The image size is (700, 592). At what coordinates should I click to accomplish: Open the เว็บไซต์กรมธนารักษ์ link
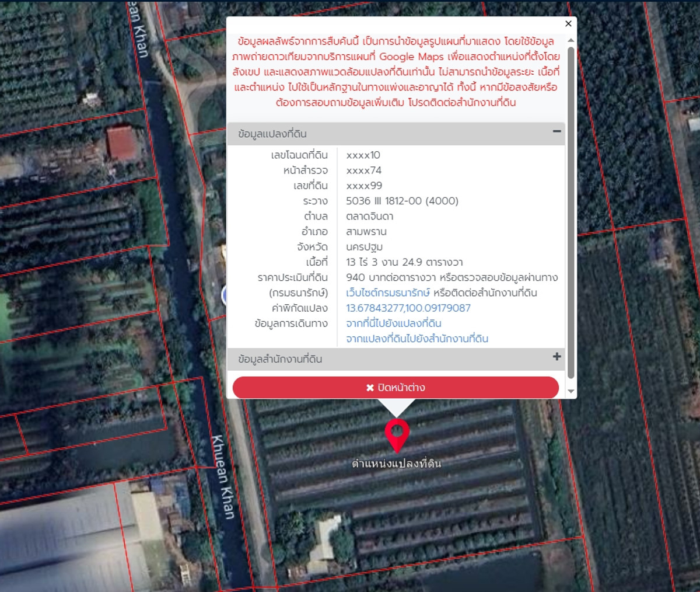(x=387, y=293)
